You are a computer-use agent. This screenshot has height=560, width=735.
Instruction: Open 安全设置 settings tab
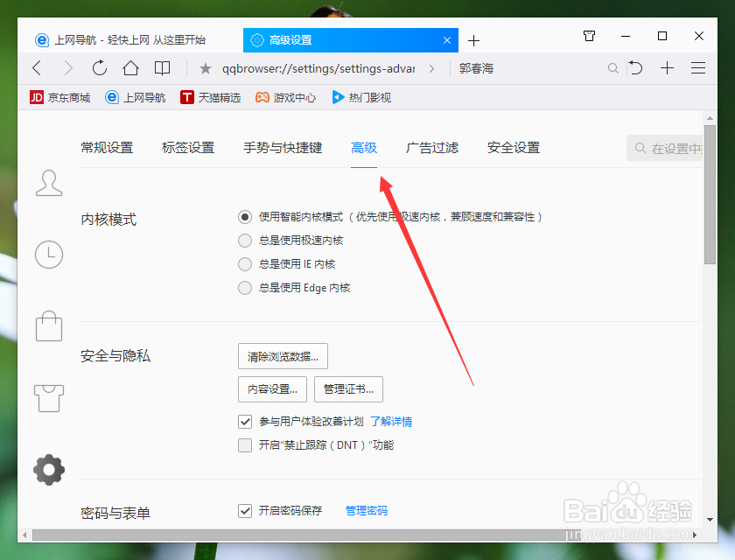point(514,148)
